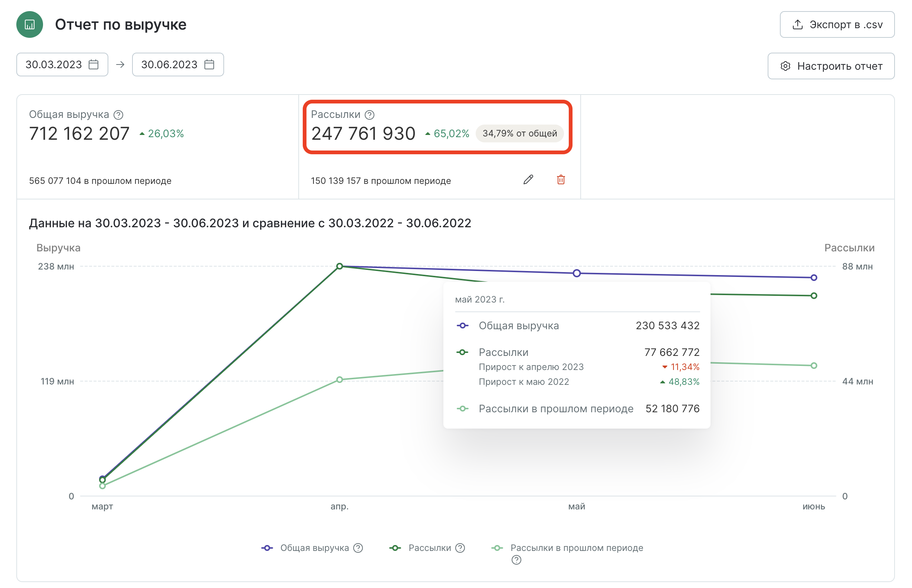This screenshot has height=588, width=912.
Task: Open help next to legend Общая выручка
Action: pyautogui.click(x=358, y=548)
